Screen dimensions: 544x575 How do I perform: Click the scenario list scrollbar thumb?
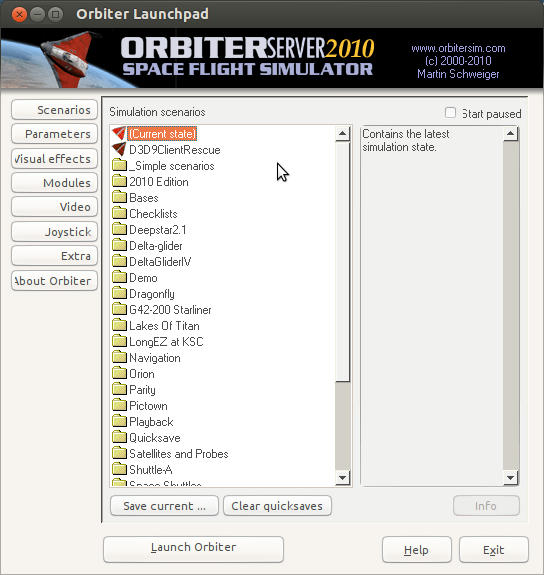pos(343,261)
